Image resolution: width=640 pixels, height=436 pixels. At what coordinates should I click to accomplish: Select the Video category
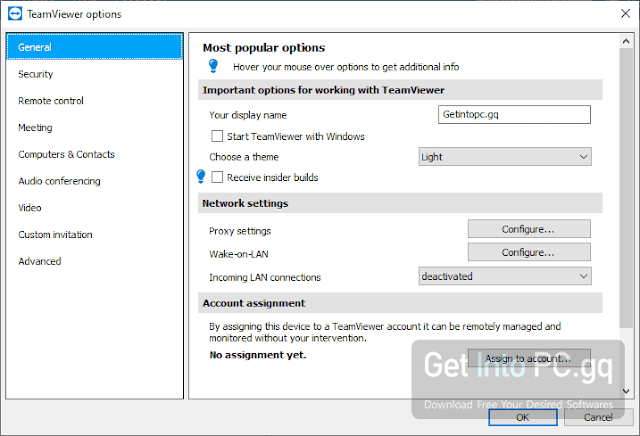coord(95,208)
